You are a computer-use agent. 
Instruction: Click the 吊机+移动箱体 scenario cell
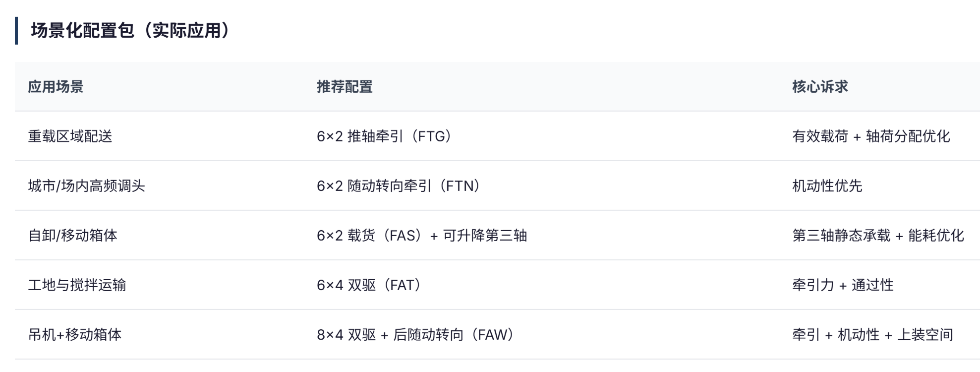[74, 335]
